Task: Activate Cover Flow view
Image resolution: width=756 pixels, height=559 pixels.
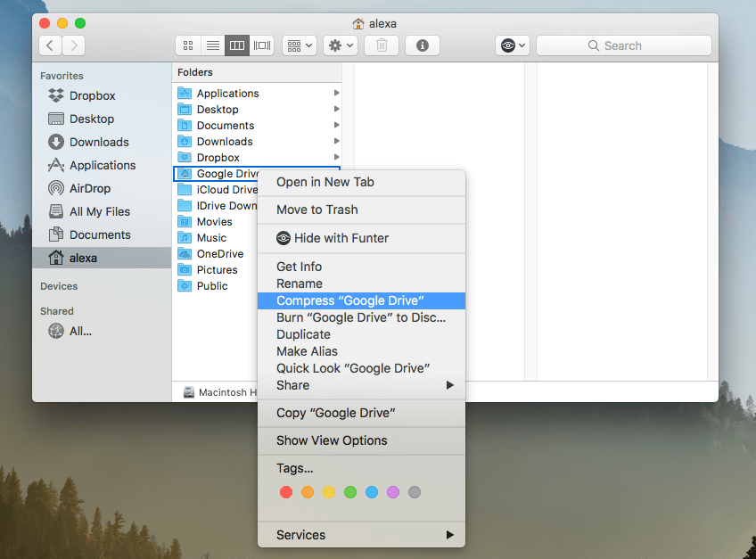Action: (x=261, y=45)
